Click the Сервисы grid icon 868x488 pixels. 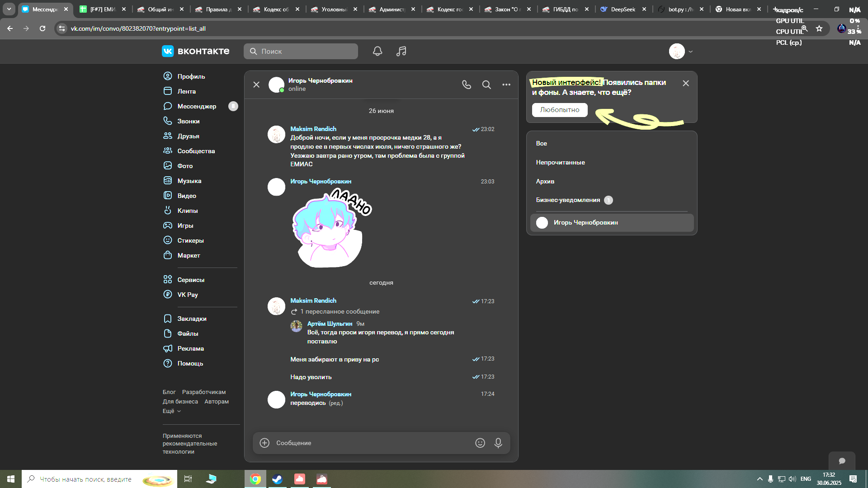click(x=168, y=280)
